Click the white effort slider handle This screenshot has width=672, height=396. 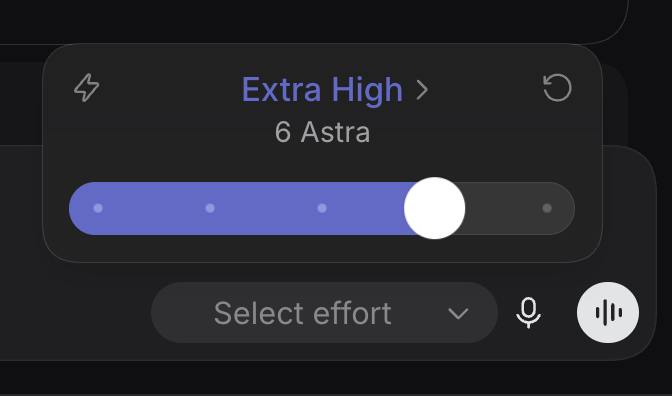[x=435, y=208]
